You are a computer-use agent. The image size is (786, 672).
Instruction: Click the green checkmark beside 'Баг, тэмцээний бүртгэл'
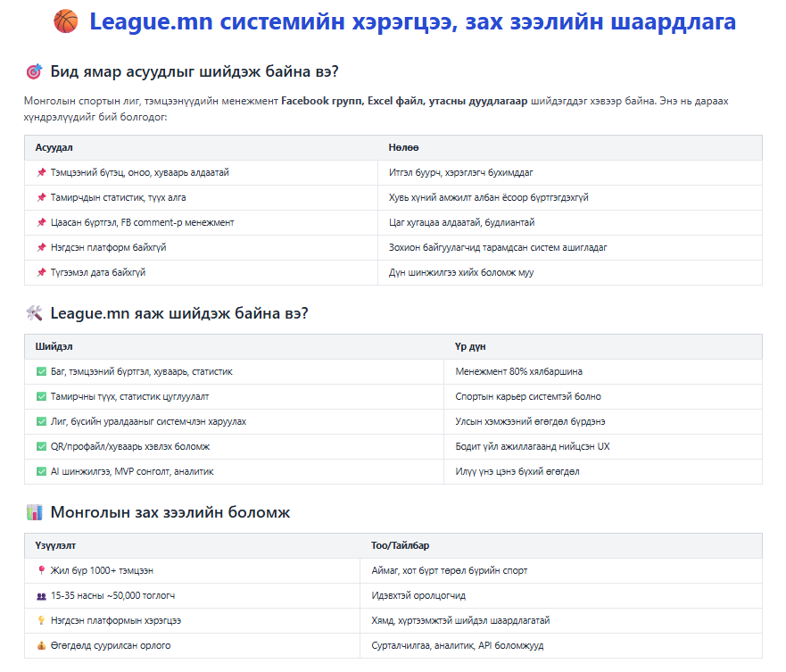point(41,371)
